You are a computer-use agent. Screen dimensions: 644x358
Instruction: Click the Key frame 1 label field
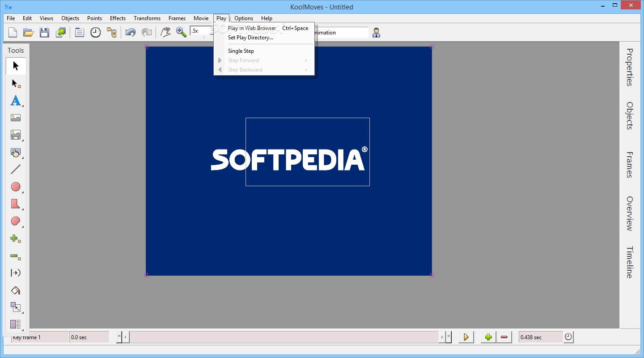point(40,337)
